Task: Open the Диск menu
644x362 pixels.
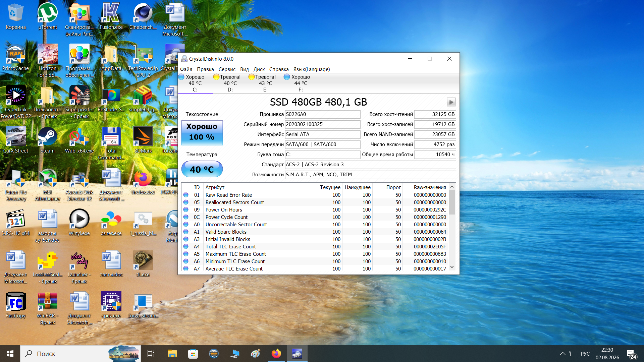Action: click(259, 69)
